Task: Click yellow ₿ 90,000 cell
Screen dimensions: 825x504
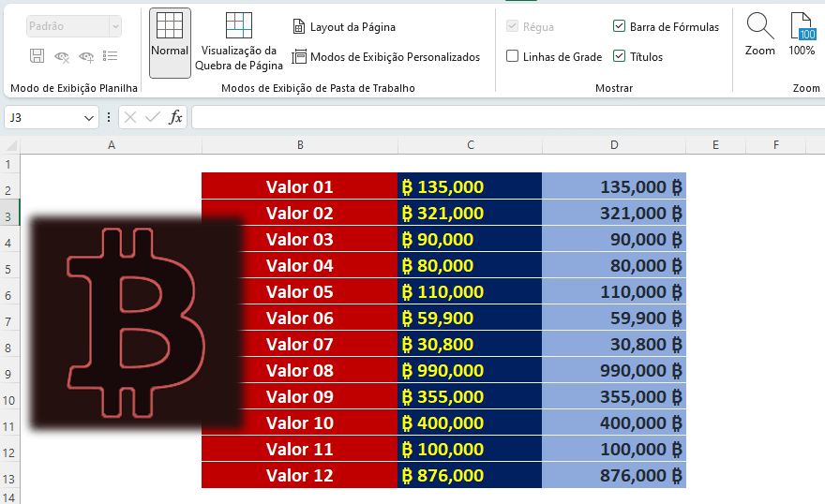Action: pyautogui.click(x=470, y=239)
